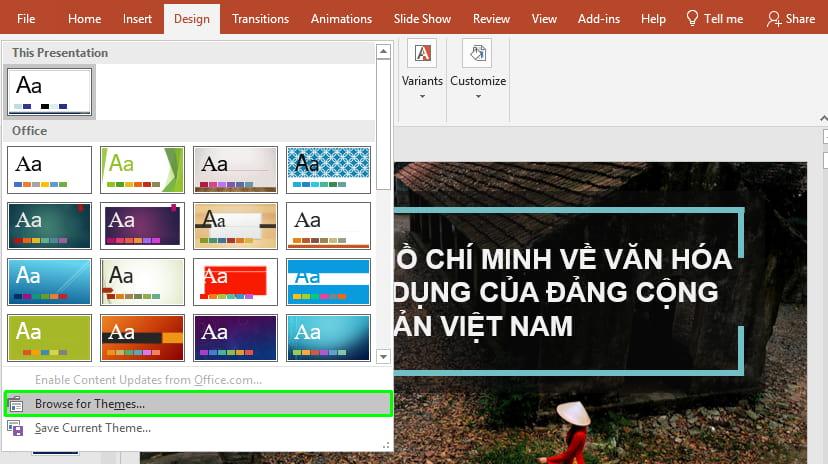This screenshot has width=828, height=464.
Task: Apply the red block theme thumbnail
Action: (x=236, y=282)
